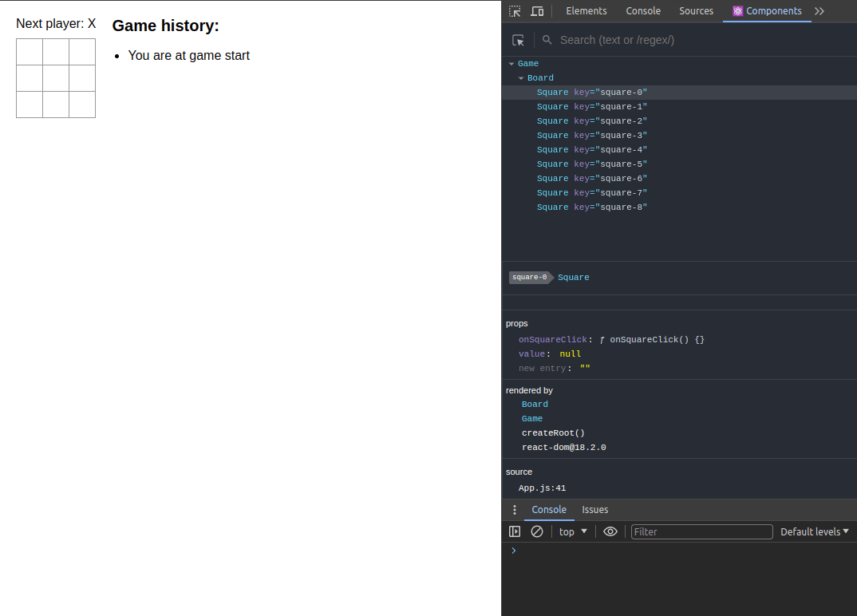Click the top-middle tic-tac-toe square
857x616 pixels.
pos(56,52)
